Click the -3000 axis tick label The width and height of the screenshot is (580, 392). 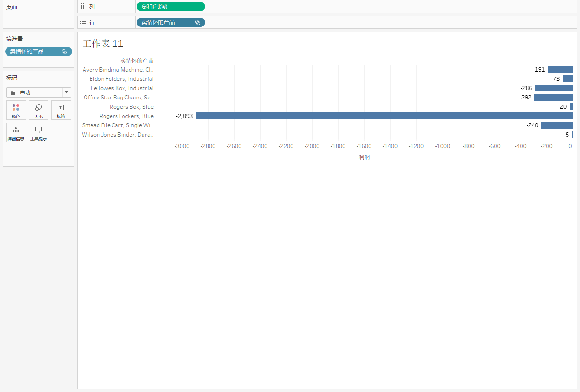pos(182,146)
